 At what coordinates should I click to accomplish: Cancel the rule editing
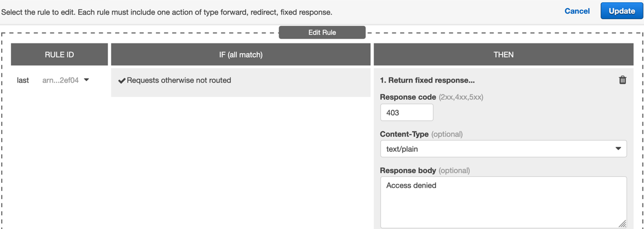[577, 11]
